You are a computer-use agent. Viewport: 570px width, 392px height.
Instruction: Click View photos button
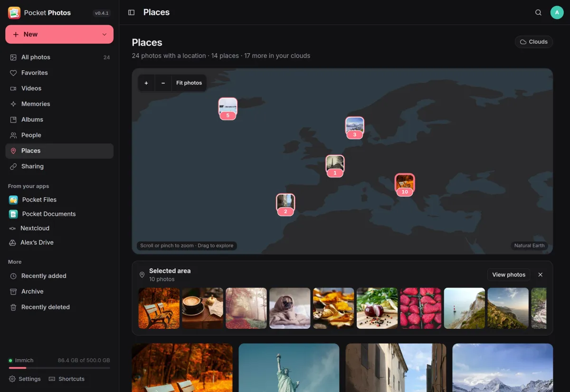(x=509, y=275)
